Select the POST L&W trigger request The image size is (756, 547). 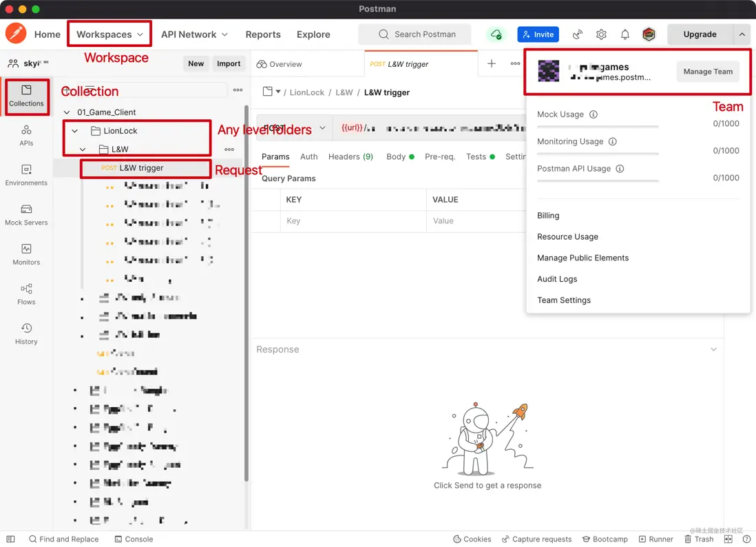pos(145,168)
